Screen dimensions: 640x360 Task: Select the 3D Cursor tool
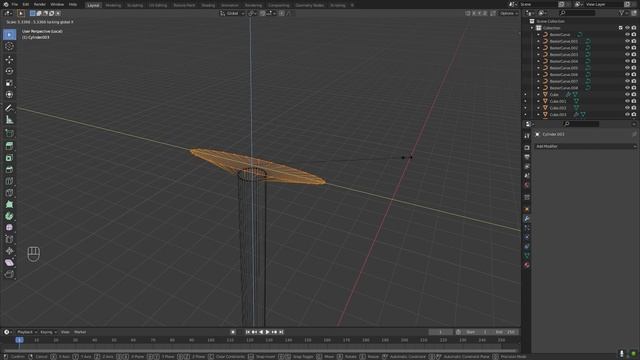[x=9, y=46]
